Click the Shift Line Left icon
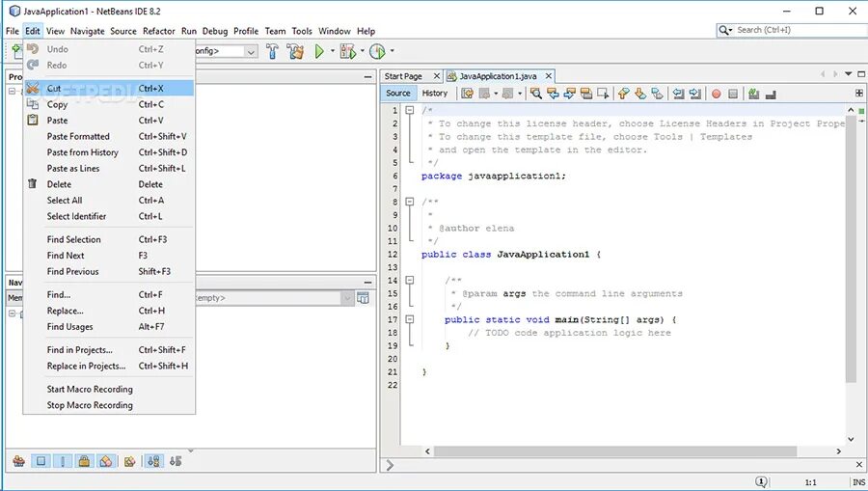The image size is (868, 491). 678,94
